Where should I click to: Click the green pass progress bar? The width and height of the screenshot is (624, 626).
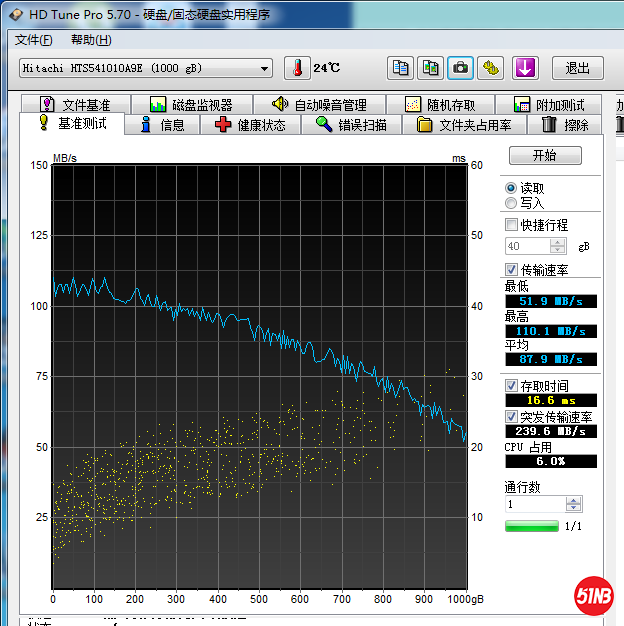531,526
